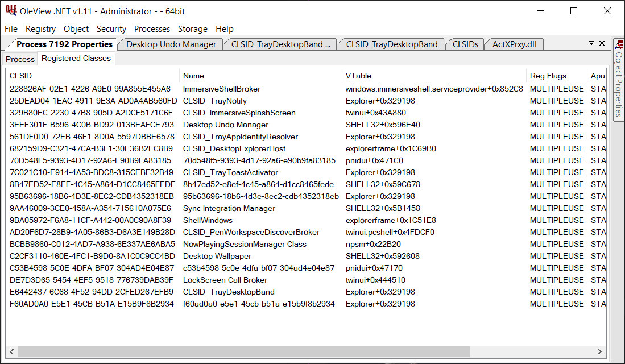
Task: Sort by the Apa column header
Action: coord(597,76)
